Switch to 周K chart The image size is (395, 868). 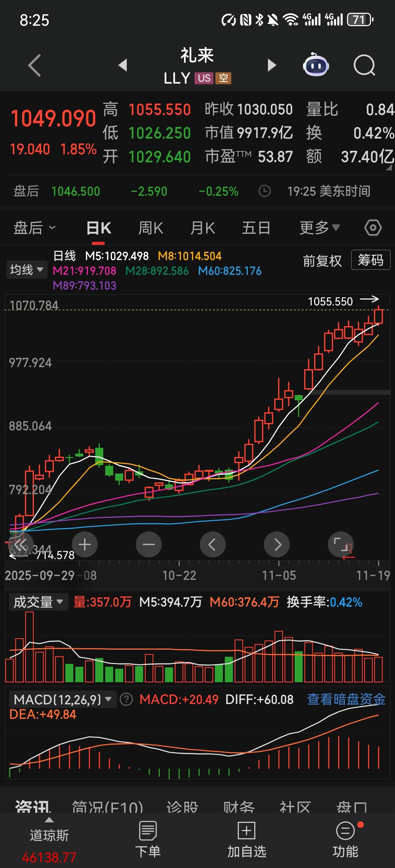coord(150,228)
